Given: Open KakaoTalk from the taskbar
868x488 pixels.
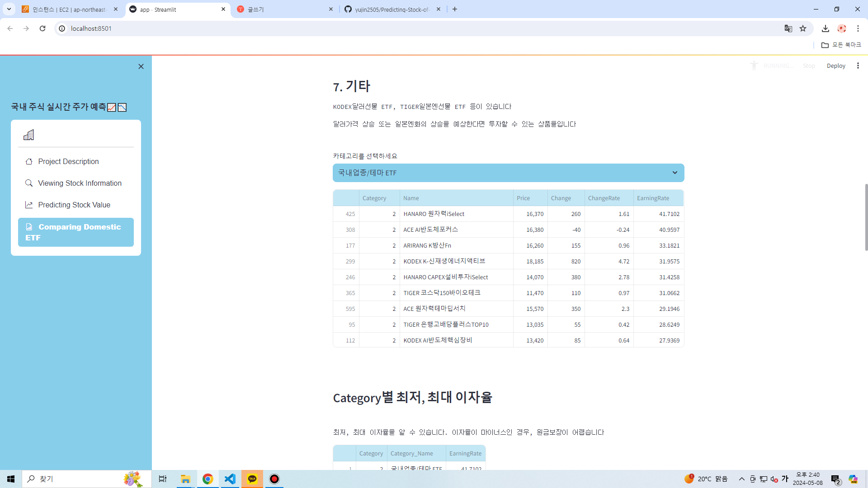Looking at the screenshot, I should tap(252, 479).
